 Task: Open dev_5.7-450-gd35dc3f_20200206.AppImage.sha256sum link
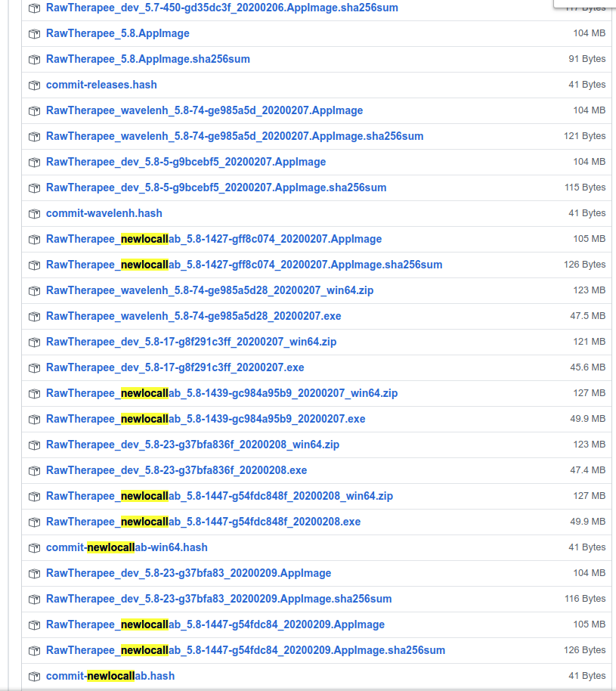coord(222,8)
